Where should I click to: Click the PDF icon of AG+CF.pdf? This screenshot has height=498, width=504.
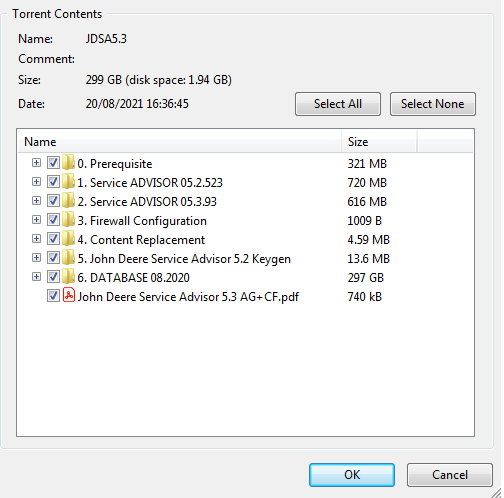(69, 295)
